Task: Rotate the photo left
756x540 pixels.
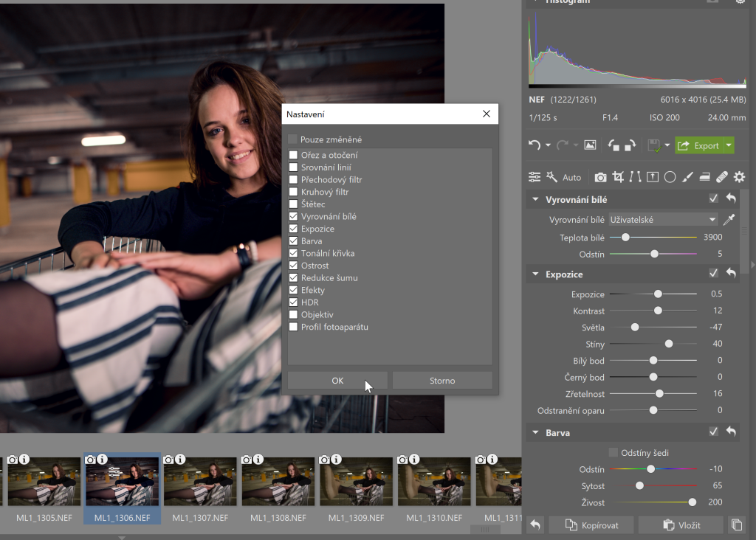Action: (x=614, y=145)
